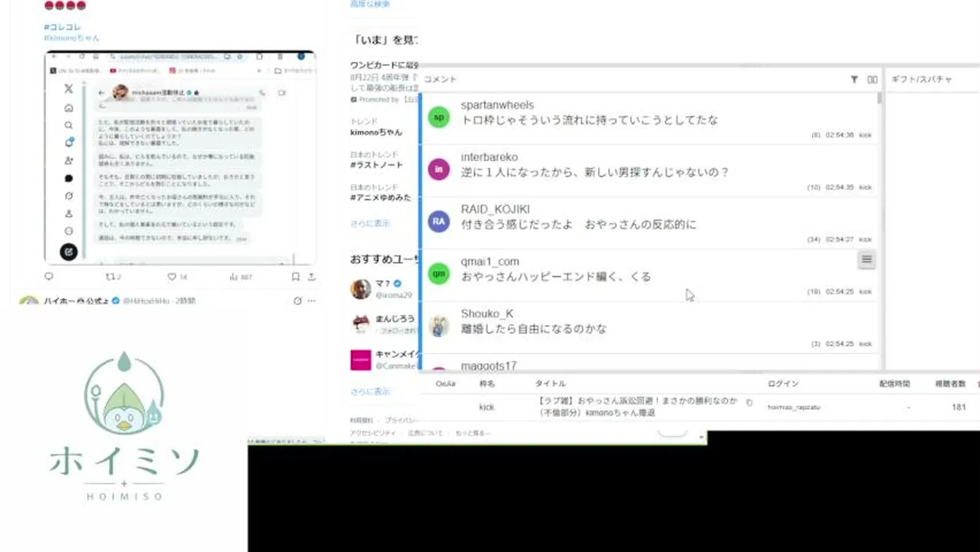
Task: Open the menu icon on qmai1_com's comment
Action: pyautogui.click(x=867, y=259)
